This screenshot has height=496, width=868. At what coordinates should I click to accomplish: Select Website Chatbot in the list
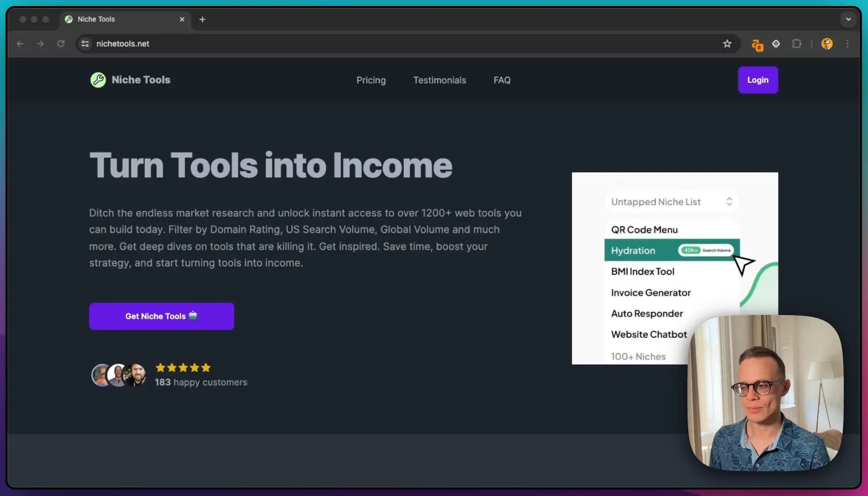tap(649, 334)
